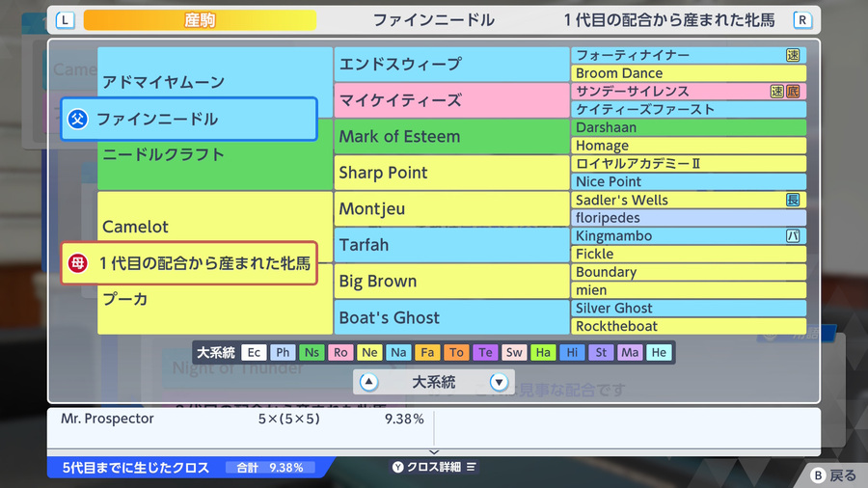The image size is (868, 488).
Task: Click the 合計 9.38% total cross value
Action: 270,468
